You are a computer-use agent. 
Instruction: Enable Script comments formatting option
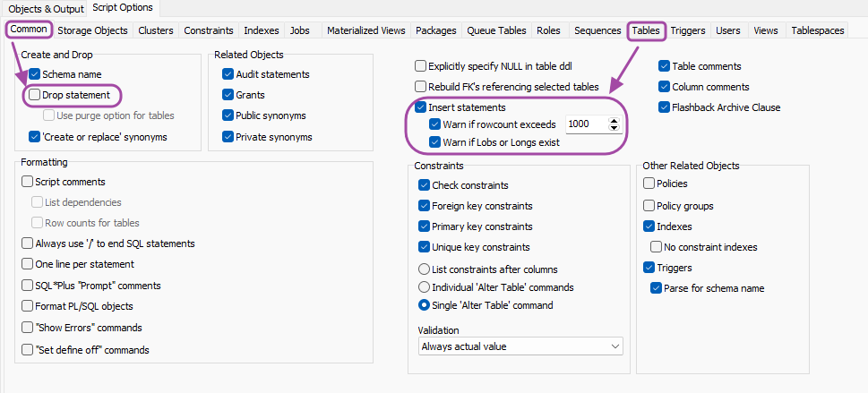click(28, 182)
